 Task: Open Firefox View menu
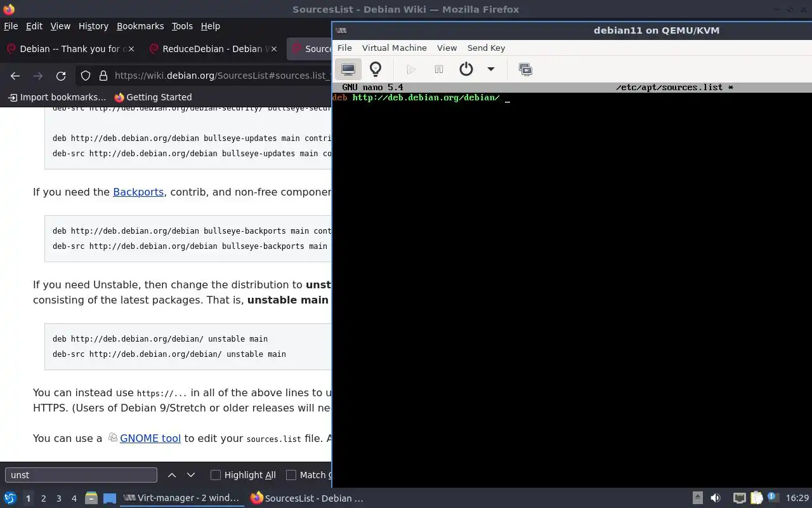[60, 26]
